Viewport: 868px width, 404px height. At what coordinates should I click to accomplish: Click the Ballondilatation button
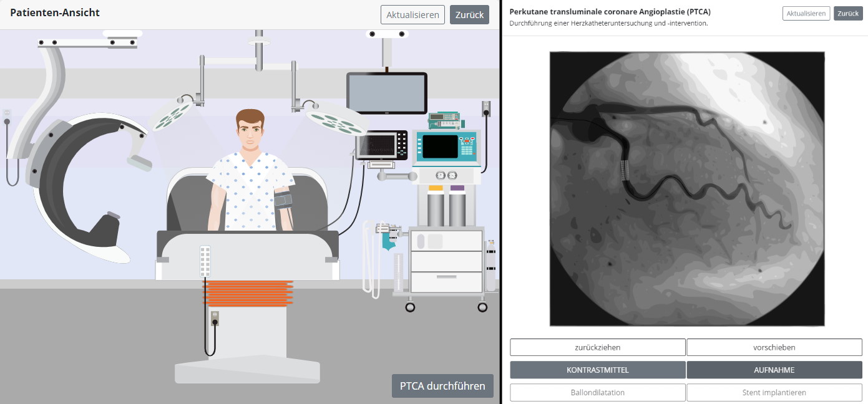[x=598, y=393]
